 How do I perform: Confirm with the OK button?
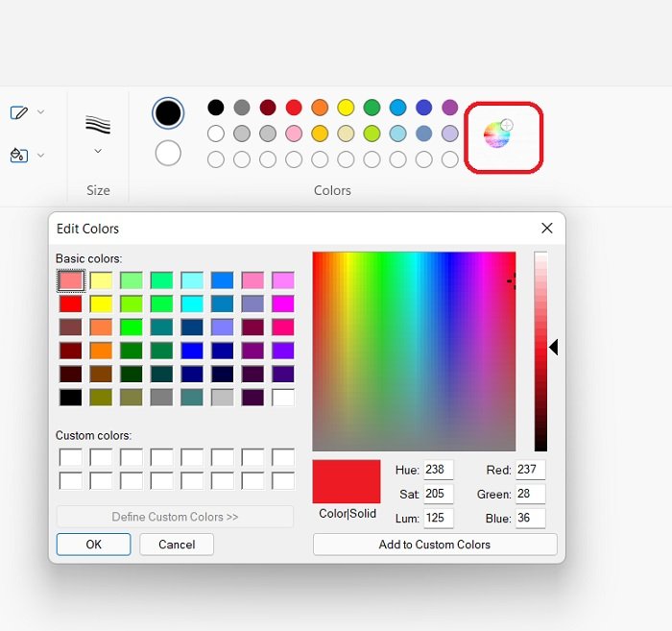pos(93,545)
